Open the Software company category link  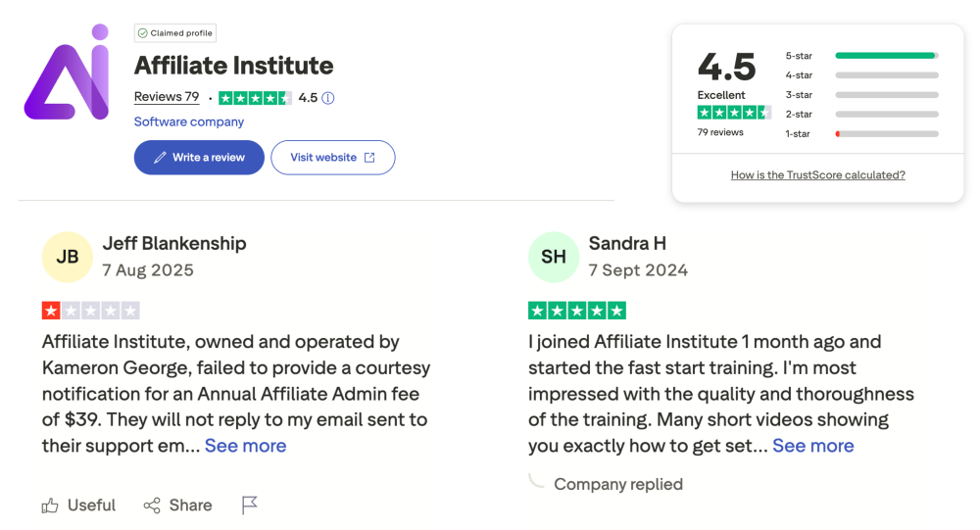pos(189,122)
